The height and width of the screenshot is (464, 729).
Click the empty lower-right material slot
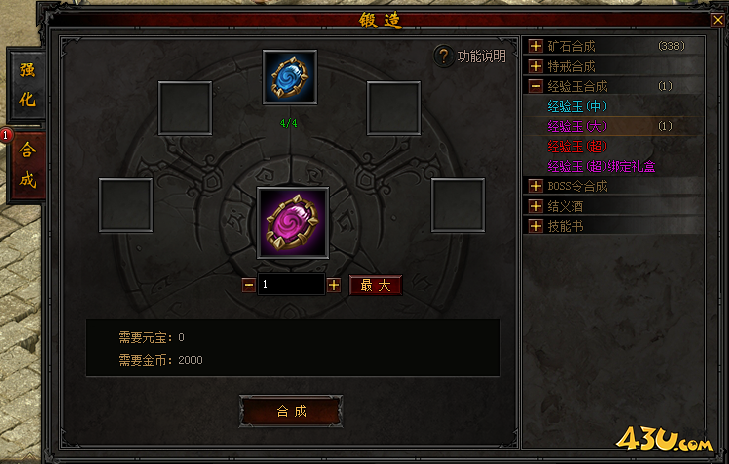coord(458,205)
